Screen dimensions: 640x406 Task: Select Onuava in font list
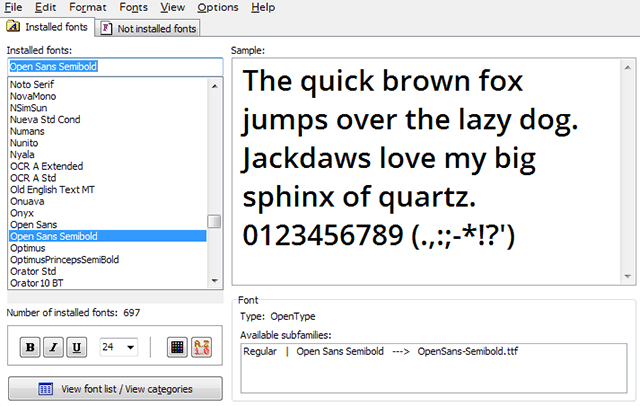click(x=108, y=201)
